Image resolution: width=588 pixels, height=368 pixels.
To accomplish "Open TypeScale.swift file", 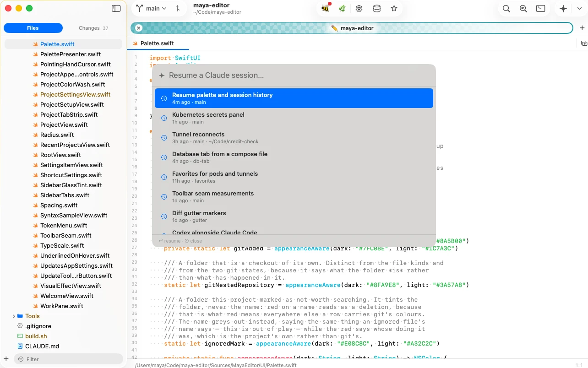I will [63, 245].
